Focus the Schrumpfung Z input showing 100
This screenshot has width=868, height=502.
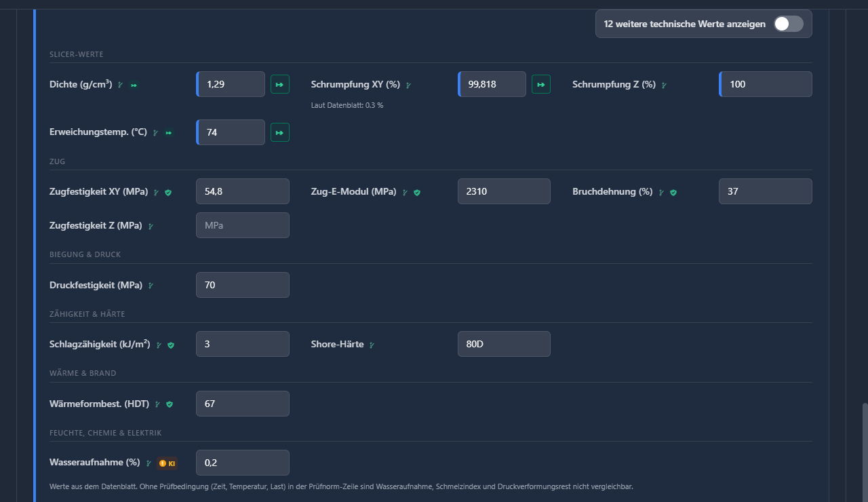point(766,84)
